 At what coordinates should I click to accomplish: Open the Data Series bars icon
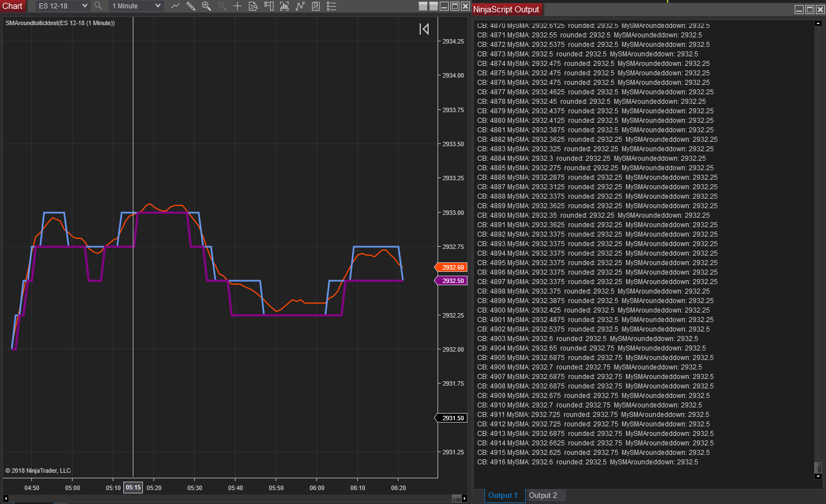click(x=285, y=6)
